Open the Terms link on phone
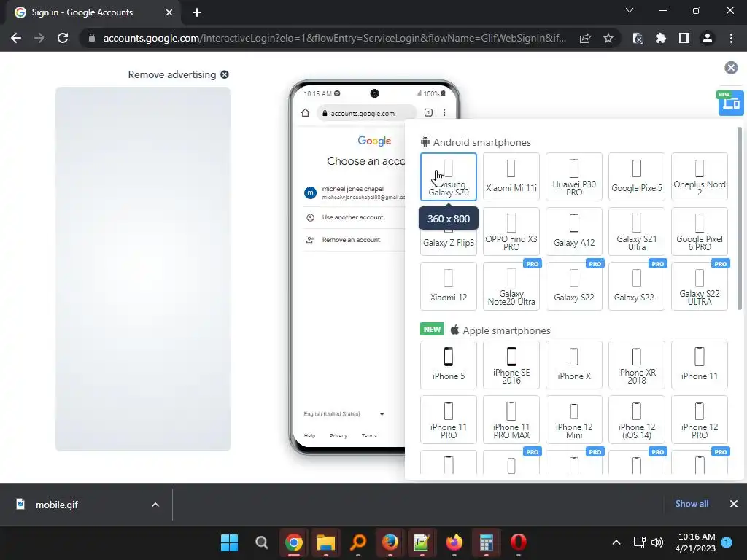Screen dimensions: 747x560 click(369, 436)
